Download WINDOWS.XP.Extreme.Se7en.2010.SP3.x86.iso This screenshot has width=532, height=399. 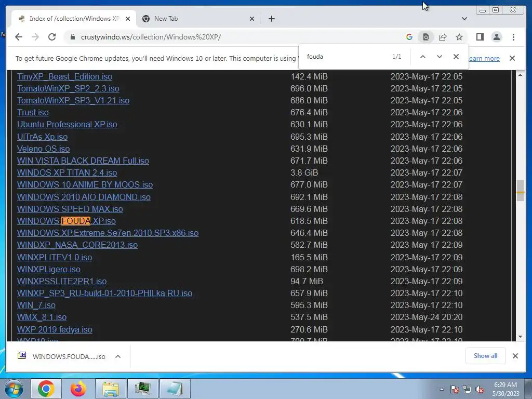click(x=108, y=233)
